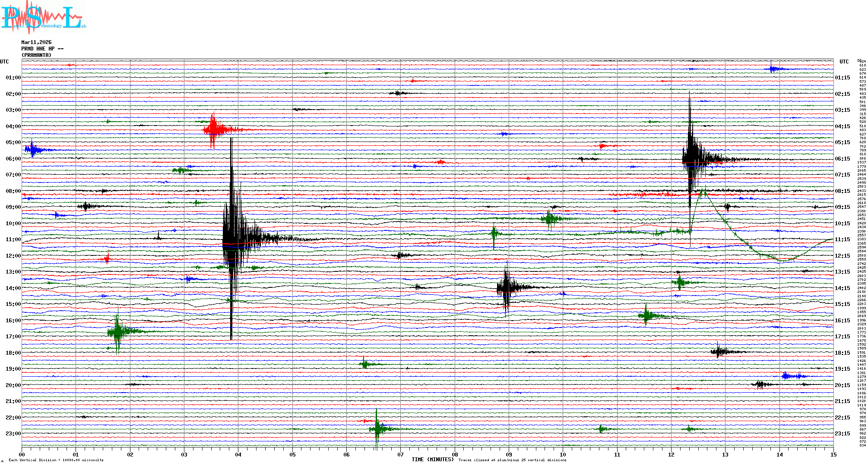868x466 pixels.
Task: Click the 06:15 time label on right
Action: point(842,159)
